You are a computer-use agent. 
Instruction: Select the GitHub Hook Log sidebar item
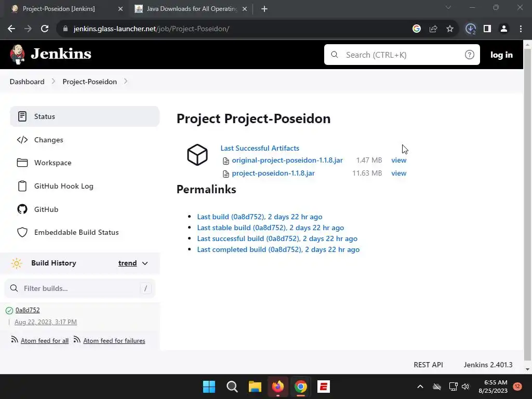pos(85,186)
